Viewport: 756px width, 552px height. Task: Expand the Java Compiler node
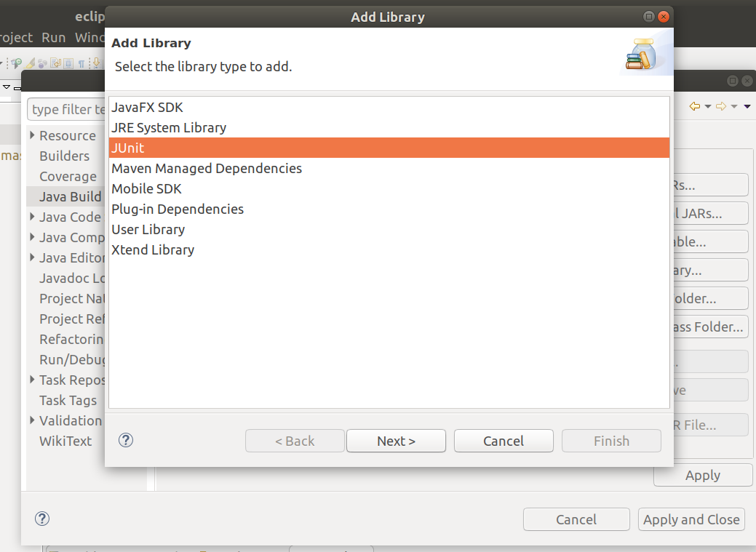click(32, 236)
